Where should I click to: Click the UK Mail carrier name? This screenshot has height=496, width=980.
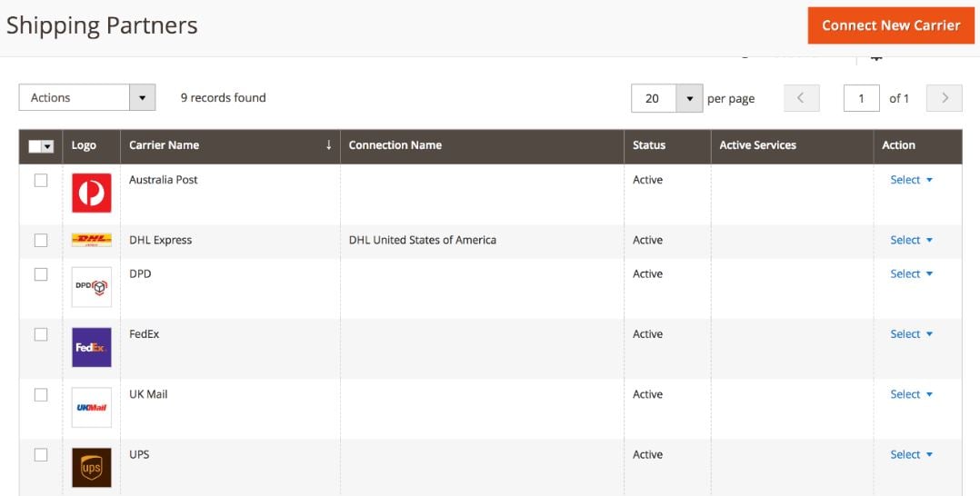[148, 394]
